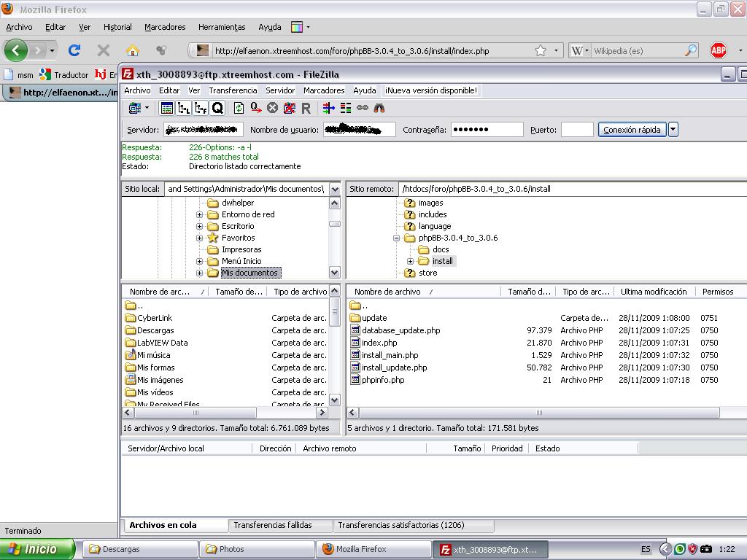Open the Wikipedia search engine selector
The width and height of the screenshot is (747, 560).
pos(580,50)
